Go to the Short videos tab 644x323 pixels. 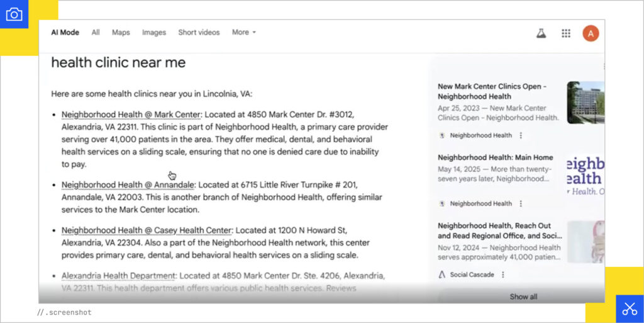(199, 32)
